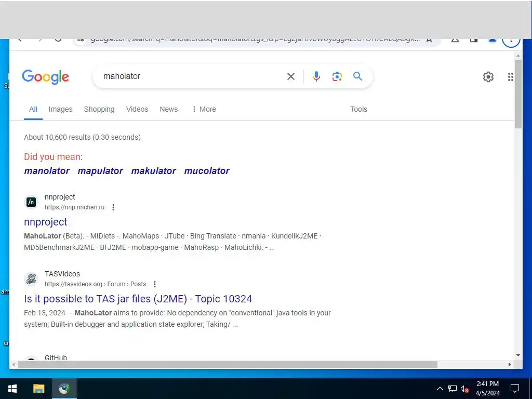Open the search Tools options
Image resolution: width=532 pixels, height=399 pixels.
tap(358, 109)
